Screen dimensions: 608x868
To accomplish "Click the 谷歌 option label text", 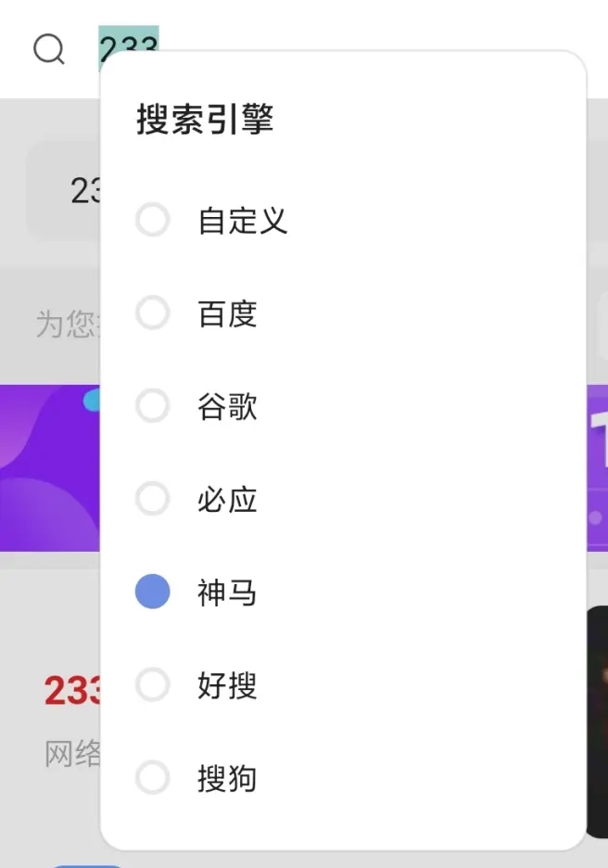I will point(227,406).
